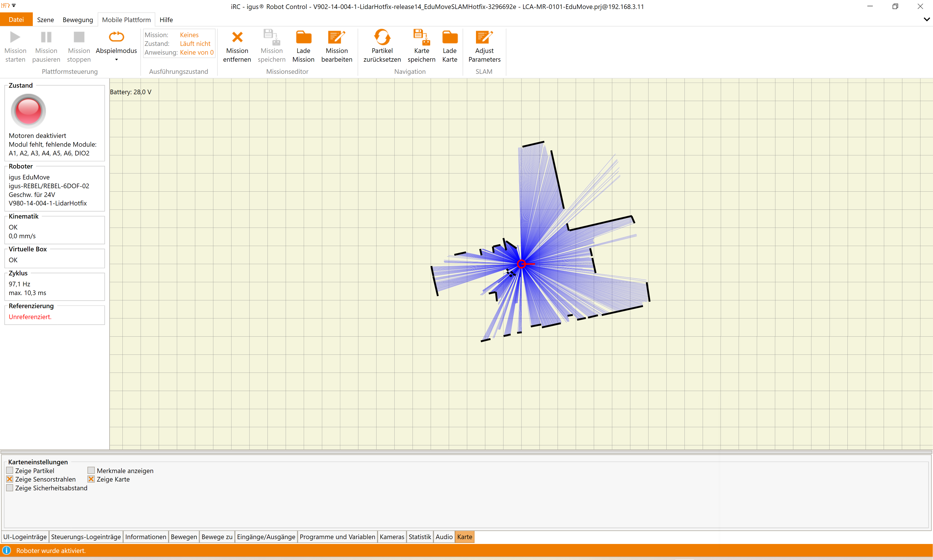The image size is (933, 560).
Task: Click the red Zustand status indicator
Action: (x=28, y=110)
